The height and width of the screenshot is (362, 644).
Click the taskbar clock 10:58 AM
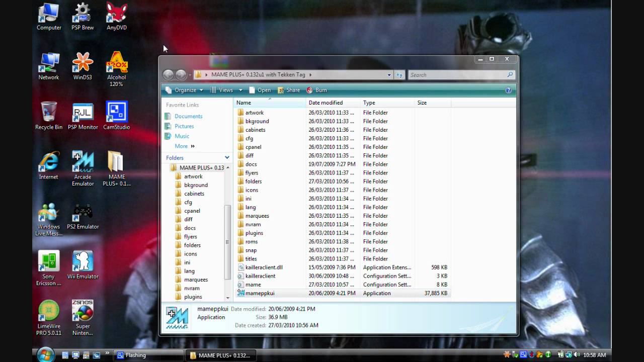coord(594,355)
